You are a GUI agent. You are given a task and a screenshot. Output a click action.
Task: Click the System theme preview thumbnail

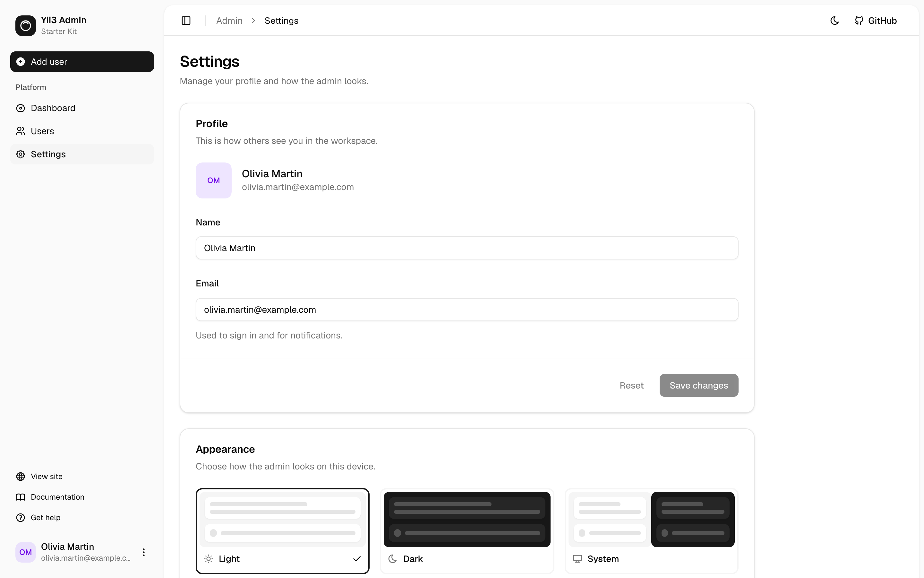(651, 520)
